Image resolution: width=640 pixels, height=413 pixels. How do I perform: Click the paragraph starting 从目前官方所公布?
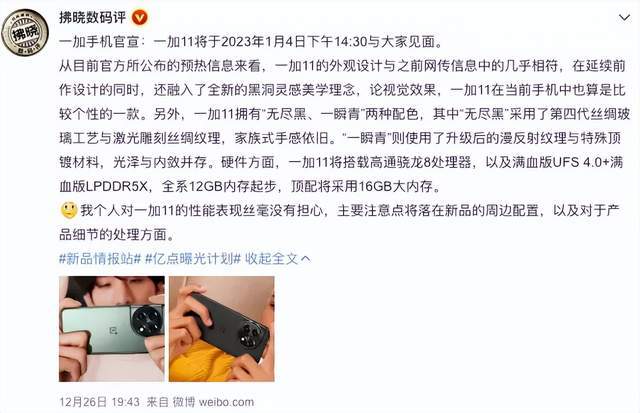pos(344,126)
